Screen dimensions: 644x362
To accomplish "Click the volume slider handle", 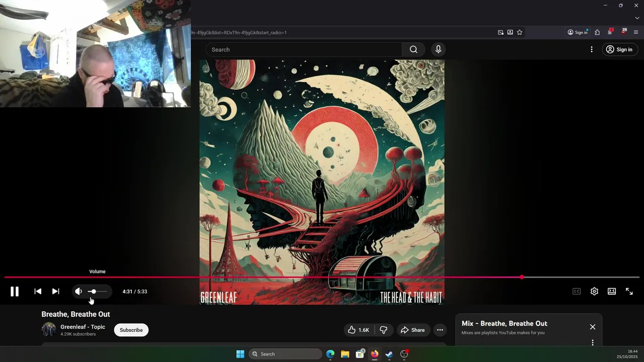I will tap(93, 292).
